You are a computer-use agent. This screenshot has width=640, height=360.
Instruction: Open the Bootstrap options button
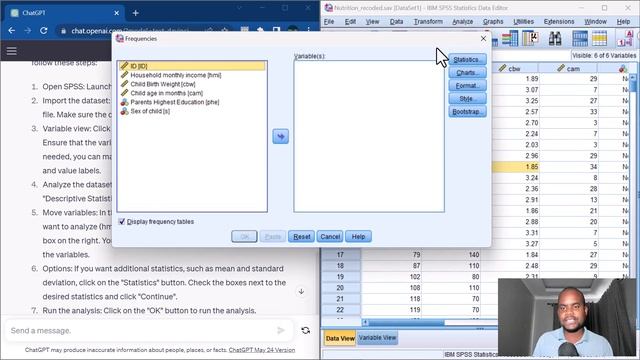[x=467, y=112]
